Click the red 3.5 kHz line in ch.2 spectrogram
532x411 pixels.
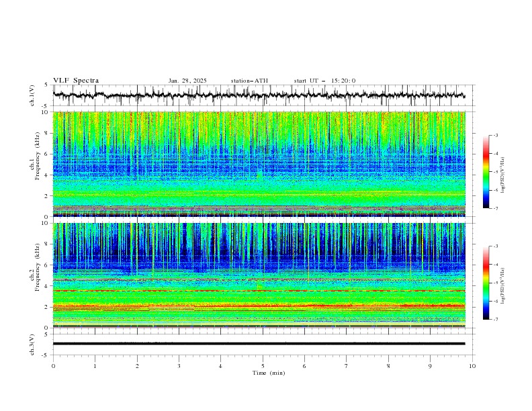(x=259, y=291)
